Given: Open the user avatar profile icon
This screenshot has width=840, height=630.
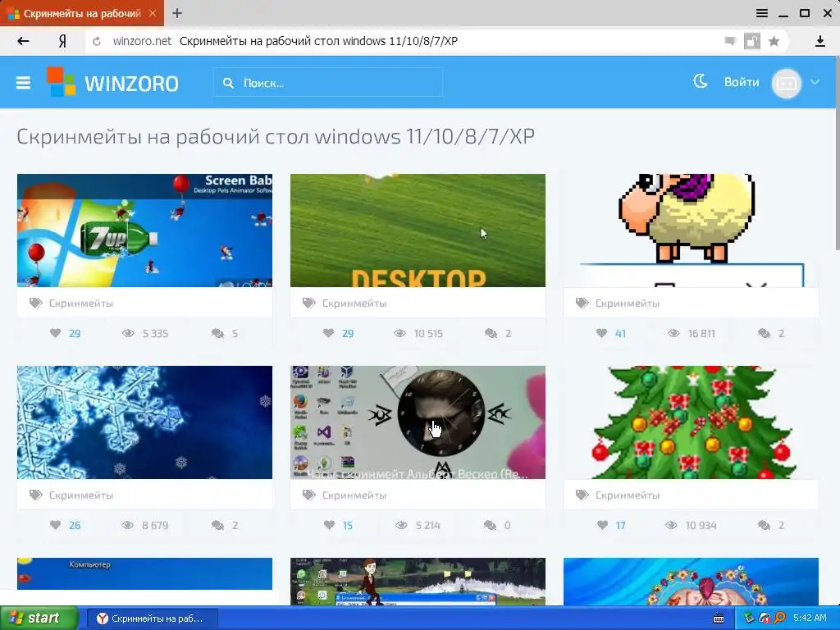Looking at the screenshot, I should click(x=787, y=83).
